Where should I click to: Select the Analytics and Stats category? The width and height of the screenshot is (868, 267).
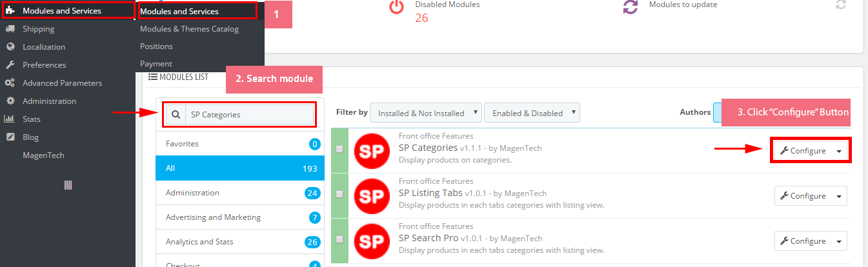click(x=241, y=241)
